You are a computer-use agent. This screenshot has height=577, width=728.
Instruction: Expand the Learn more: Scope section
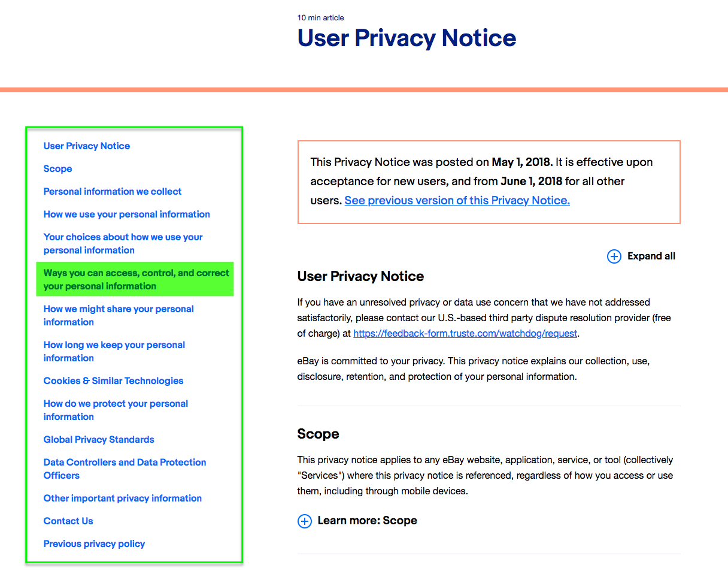[x=367, y=521]
